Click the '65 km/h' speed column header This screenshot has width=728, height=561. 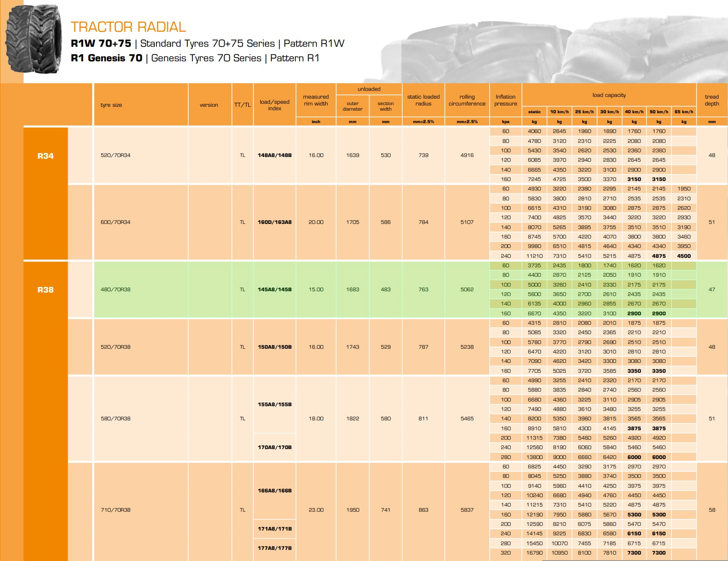point(684,112)
